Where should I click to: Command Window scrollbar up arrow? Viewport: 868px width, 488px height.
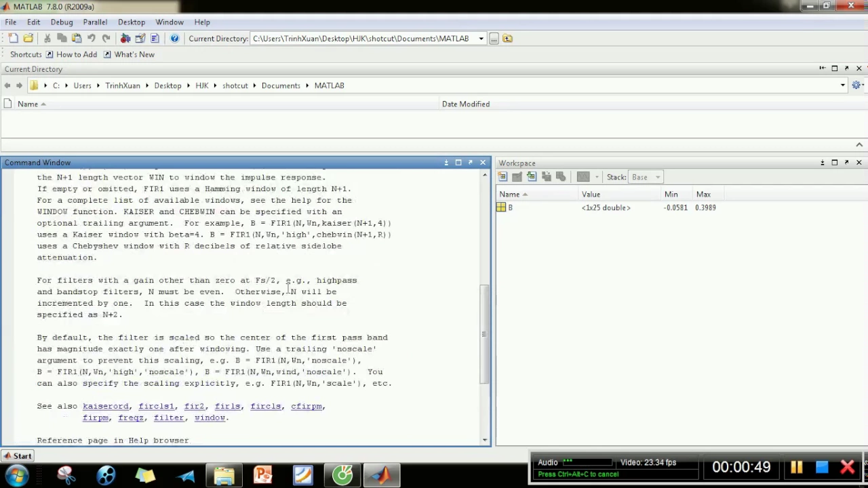(484, 176)
